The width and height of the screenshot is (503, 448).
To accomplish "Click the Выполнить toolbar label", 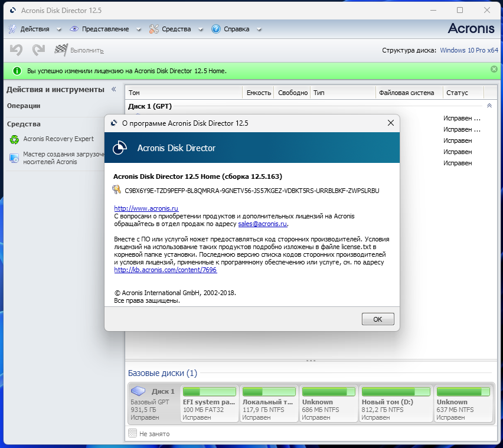I will coord(87,50).
